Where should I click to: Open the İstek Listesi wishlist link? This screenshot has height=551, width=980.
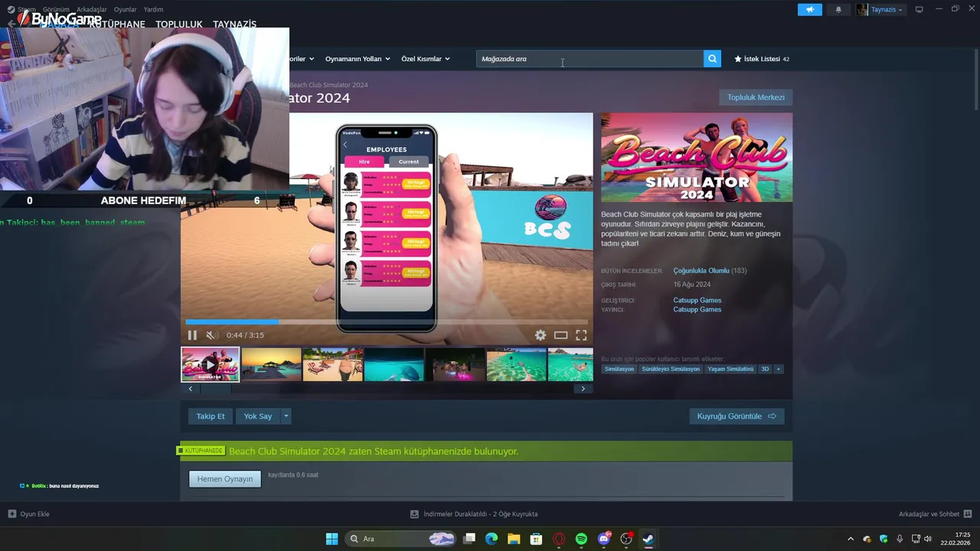[762, 59]
